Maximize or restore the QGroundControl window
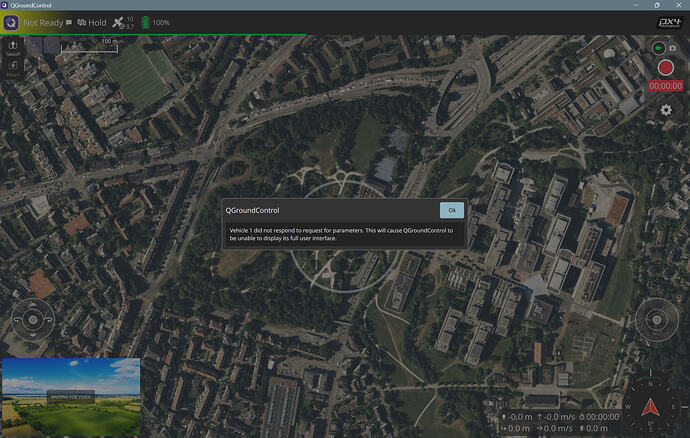The width and height of the screenshot is (690, 438). [657, 5]
